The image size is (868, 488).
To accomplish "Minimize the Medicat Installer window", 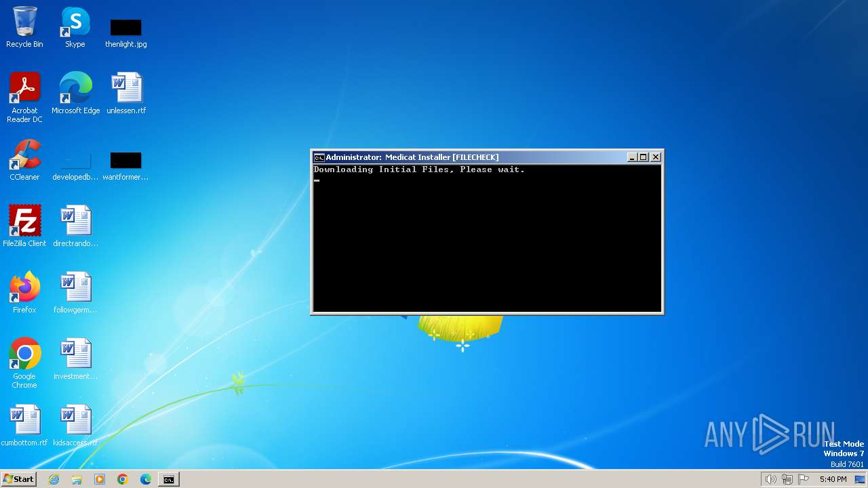I will [632, 157].
